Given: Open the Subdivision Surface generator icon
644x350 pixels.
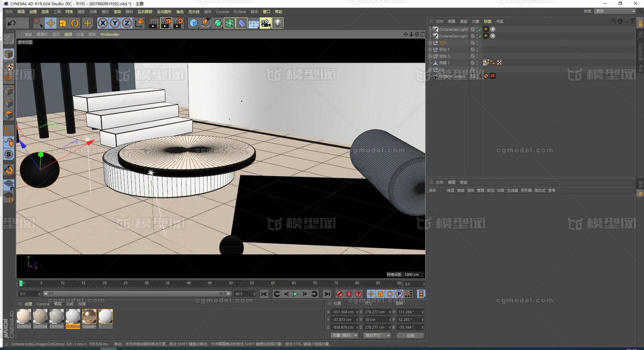Looking at the screenshot, I should (218, 23).
